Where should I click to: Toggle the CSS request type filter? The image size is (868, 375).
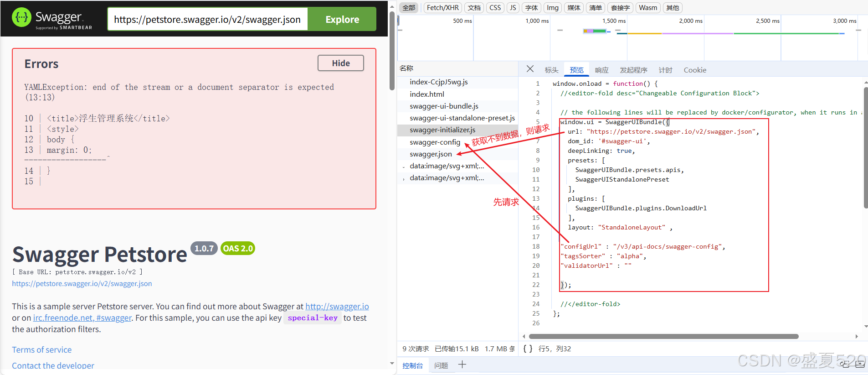(495, 8)
